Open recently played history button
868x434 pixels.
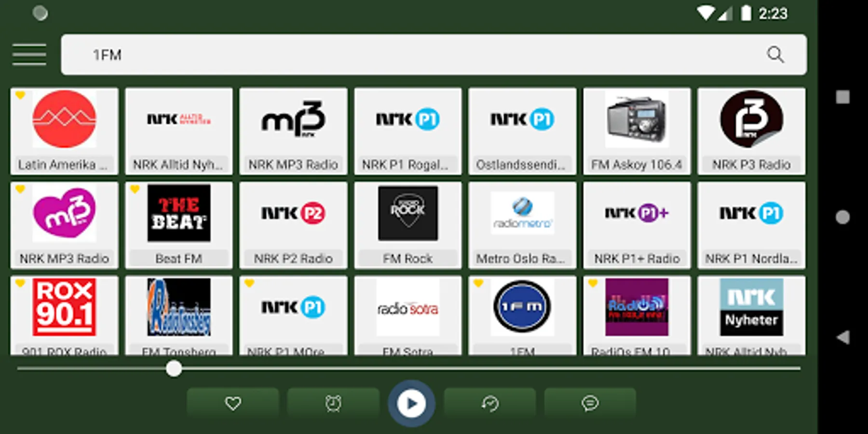(x=490, y=403)
